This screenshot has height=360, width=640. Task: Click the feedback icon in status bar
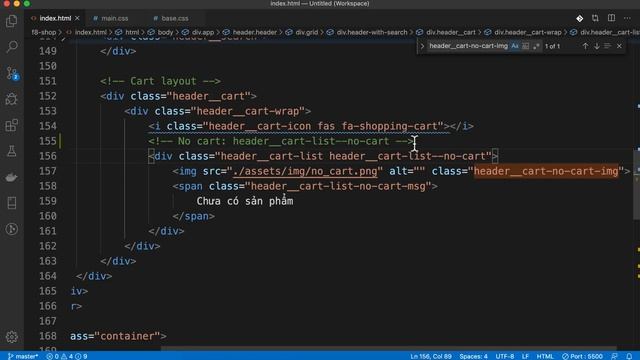click(x=614, y=356)
